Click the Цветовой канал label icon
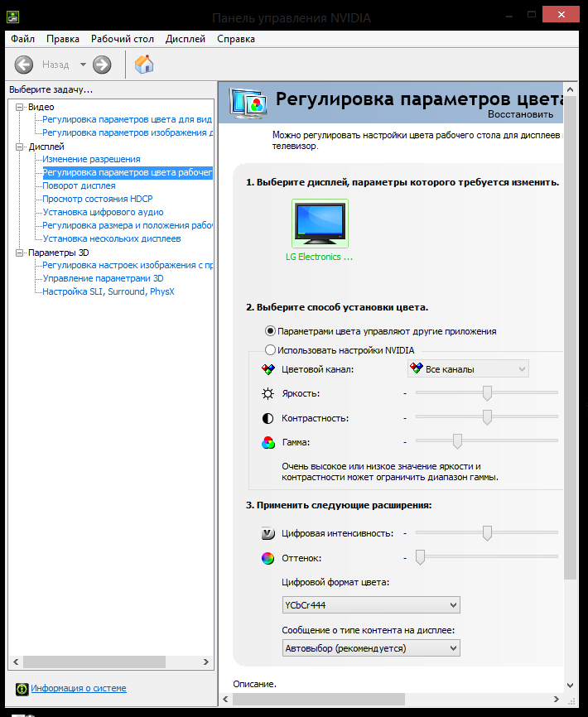The width and height of the screenshot is (588, 717). 268,369
